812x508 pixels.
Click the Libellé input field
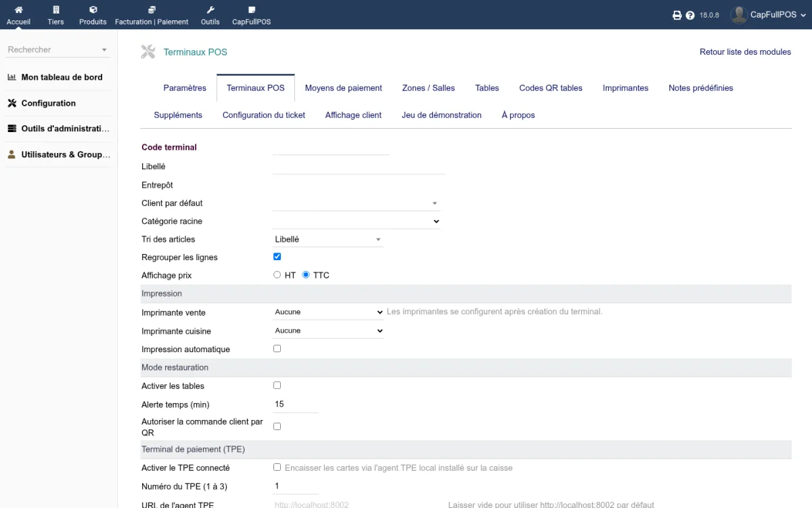pos(359,166)
